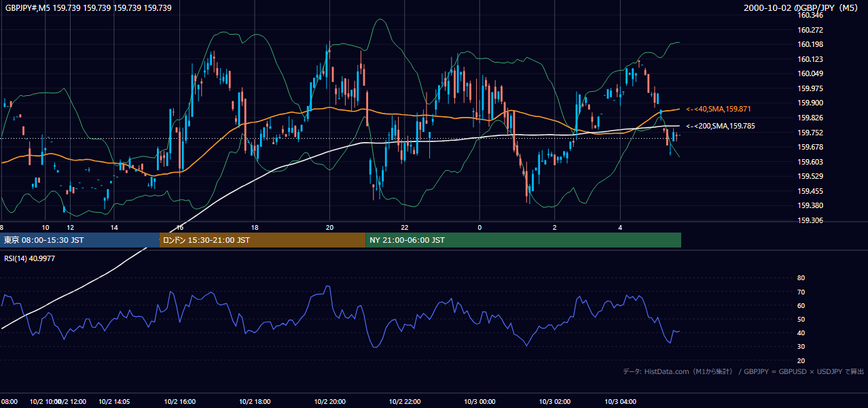
Task: Click RSI scale level 80
Action: point(801,278)
